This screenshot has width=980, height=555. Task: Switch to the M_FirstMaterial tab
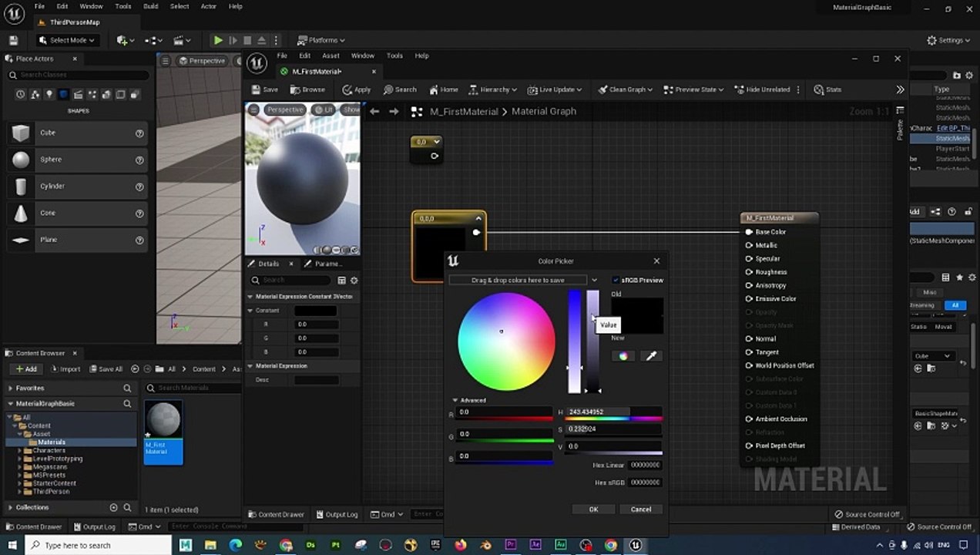[x=317, y=71]
